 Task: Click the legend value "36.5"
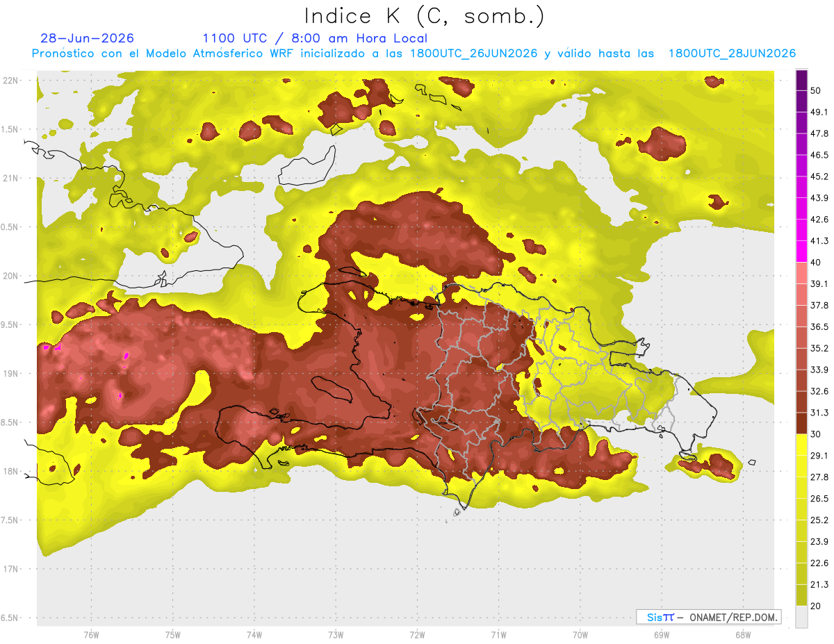[819, 327]
